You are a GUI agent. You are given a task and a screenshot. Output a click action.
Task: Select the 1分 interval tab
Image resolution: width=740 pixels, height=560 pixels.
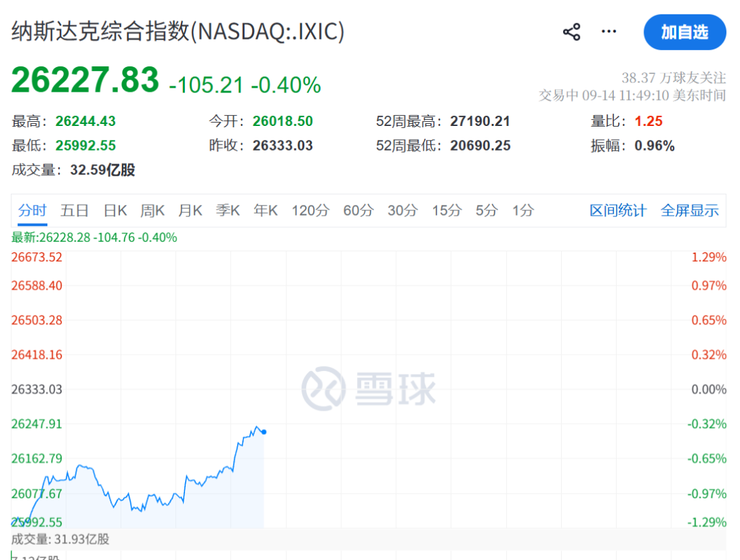pos(523,210)
